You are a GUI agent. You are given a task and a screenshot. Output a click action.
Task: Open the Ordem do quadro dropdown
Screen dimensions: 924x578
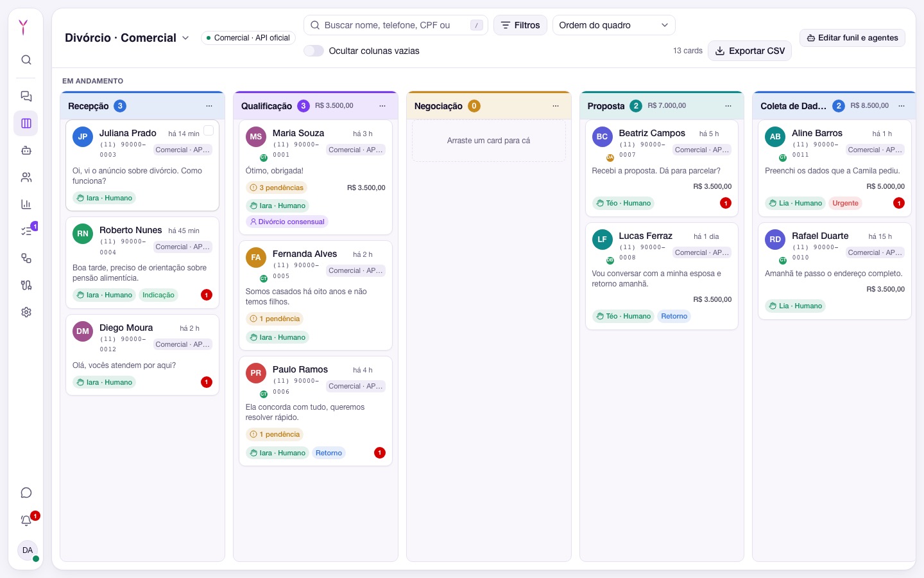(613, 25)
